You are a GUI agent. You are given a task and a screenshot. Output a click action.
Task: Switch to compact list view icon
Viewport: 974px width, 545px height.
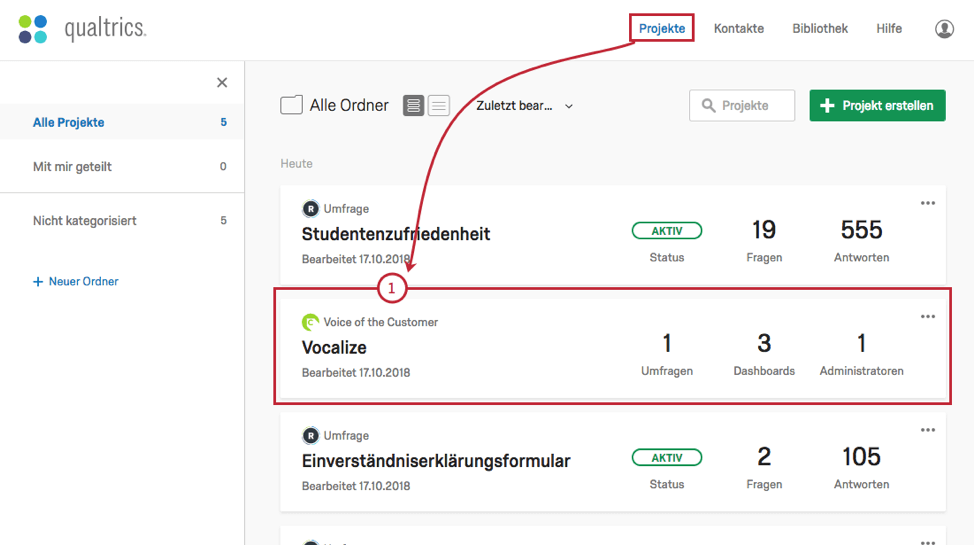click(x=439, y=106)
